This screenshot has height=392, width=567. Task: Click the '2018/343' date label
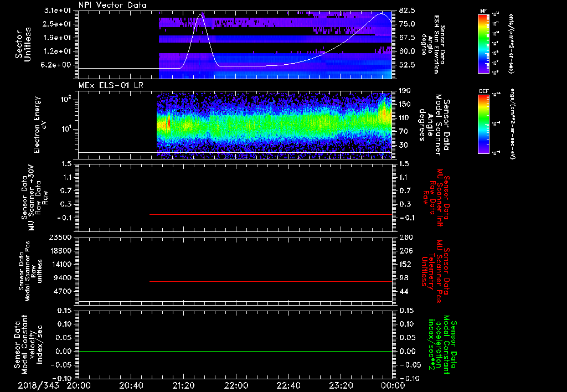(x=38, y=385)
